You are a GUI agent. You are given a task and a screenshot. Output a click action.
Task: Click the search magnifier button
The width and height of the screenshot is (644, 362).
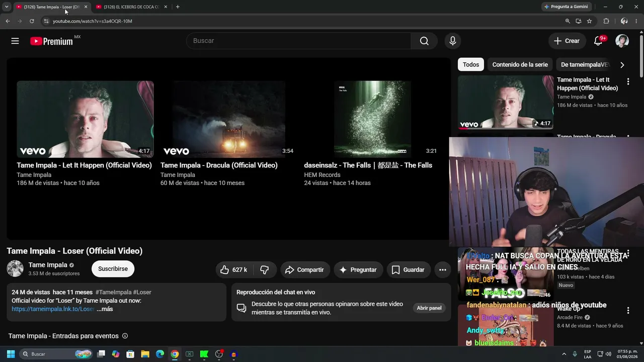click(x=424, y=41)
